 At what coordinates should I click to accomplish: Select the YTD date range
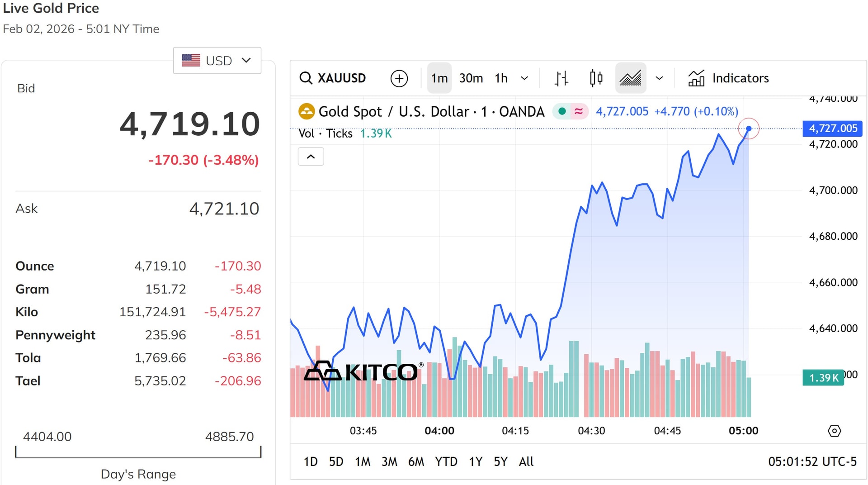446,461
